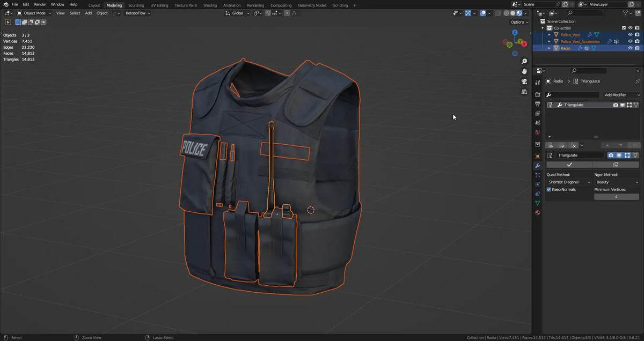This screenshot has height=341, width=644.
Task: Click the delete-all modifiers icon button
Action: pos(573,145)
